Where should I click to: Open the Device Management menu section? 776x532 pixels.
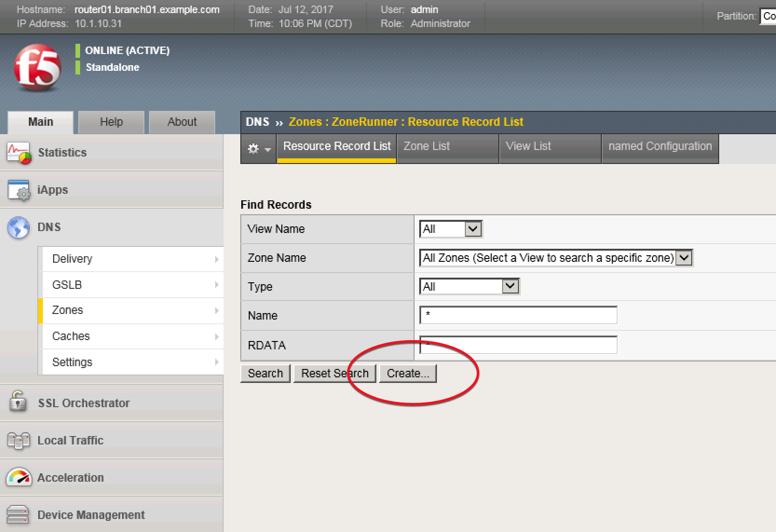click(x=112, y=515)
